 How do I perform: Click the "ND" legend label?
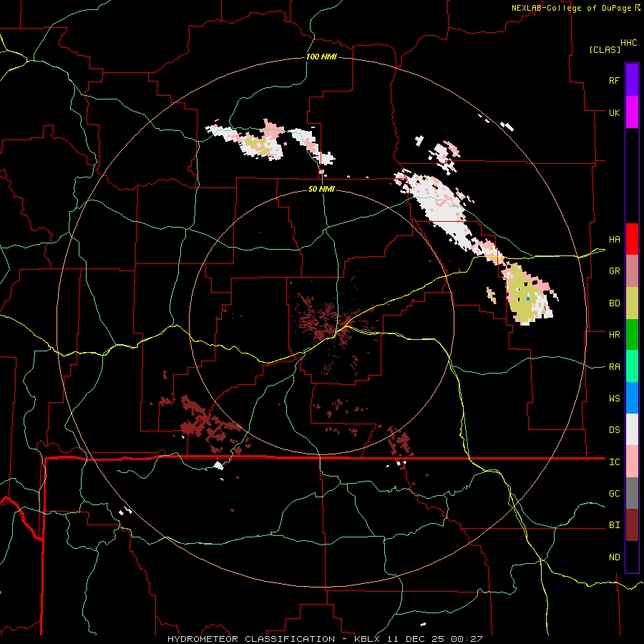[614, 557]
